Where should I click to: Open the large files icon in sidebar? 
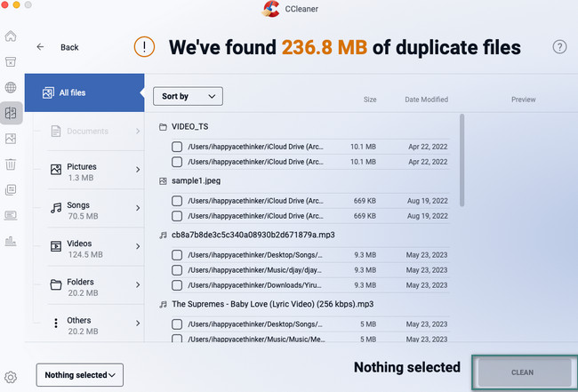pos(11,189)
